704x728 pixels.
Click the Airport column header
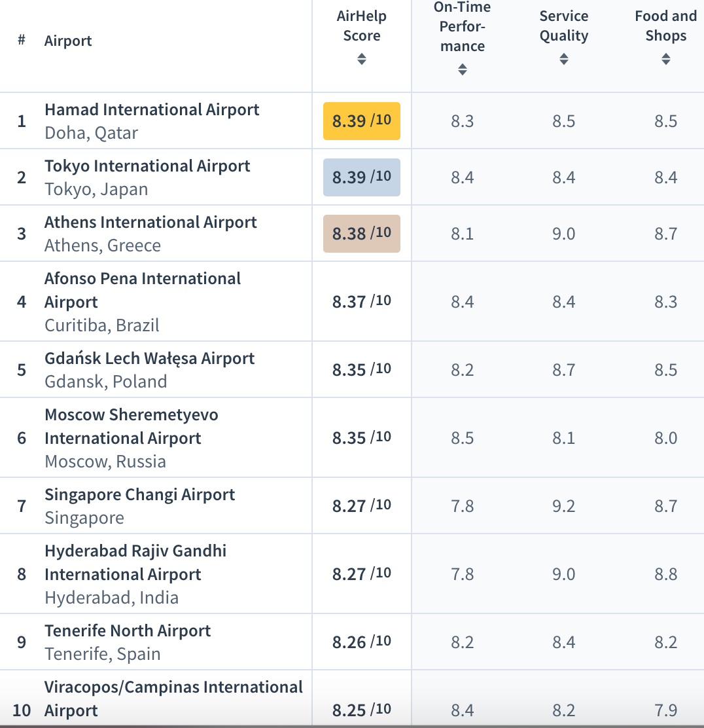[x=68, y=41]
